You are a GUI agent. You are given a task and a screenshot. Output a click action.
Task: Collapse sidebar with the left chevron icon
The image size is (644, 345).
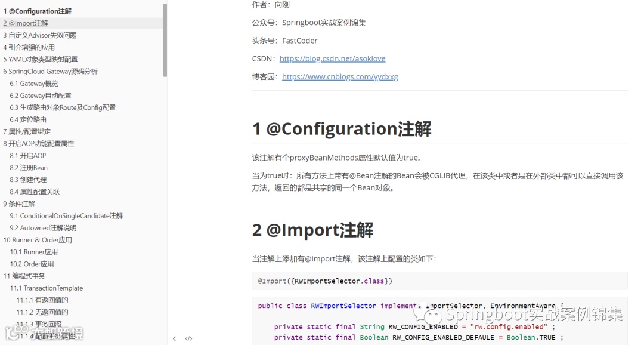174,338
